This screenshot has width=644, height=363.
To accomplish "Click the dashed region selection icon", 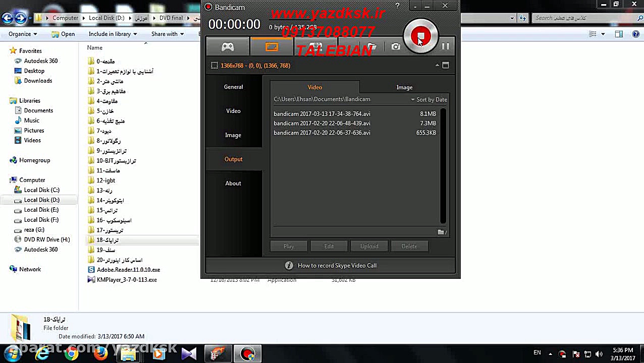I will (214, 66).
